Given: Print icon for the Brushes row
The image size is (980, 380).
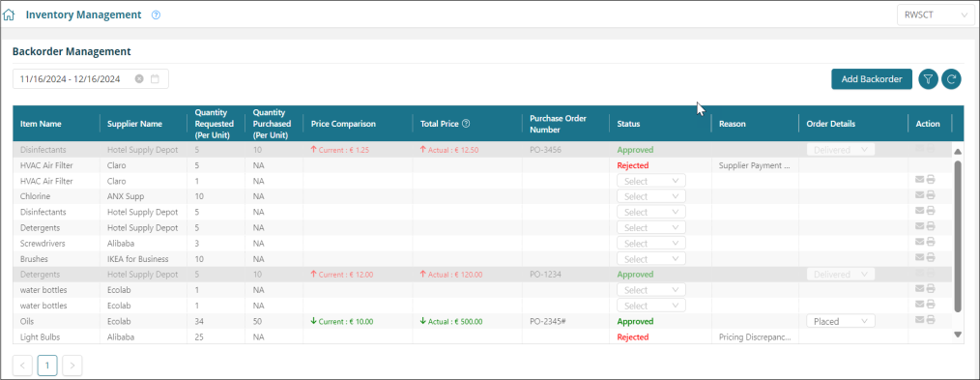Looking at the screenshot, I should tap(931, 257).
